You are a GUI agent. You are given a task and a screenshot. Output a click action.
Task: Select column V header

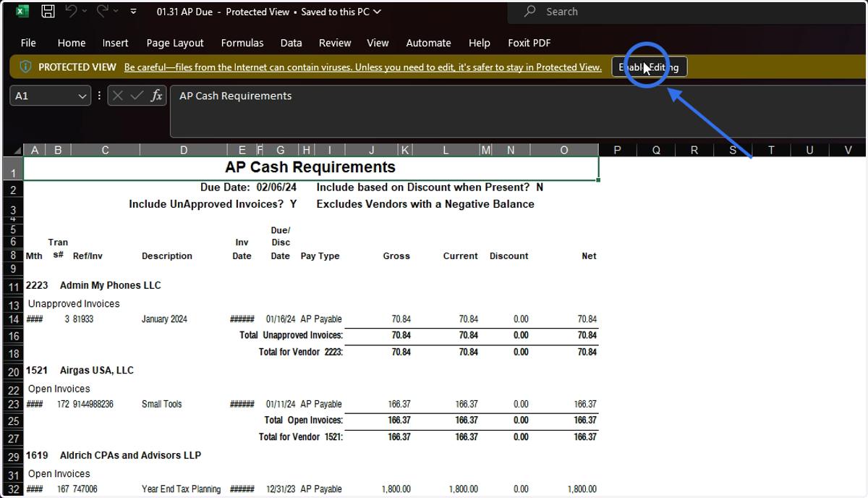point(848,151)
